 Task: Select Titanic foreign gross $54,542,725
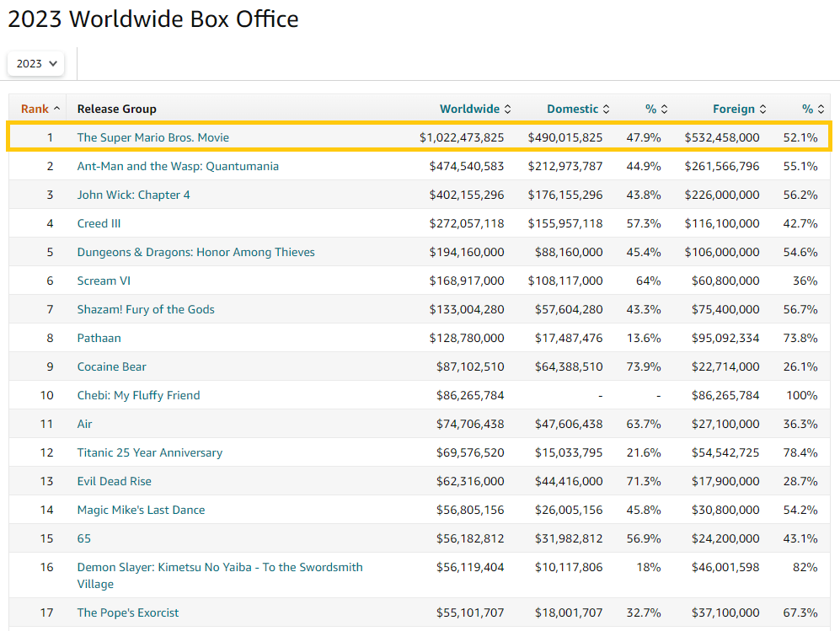pos(725,452)
